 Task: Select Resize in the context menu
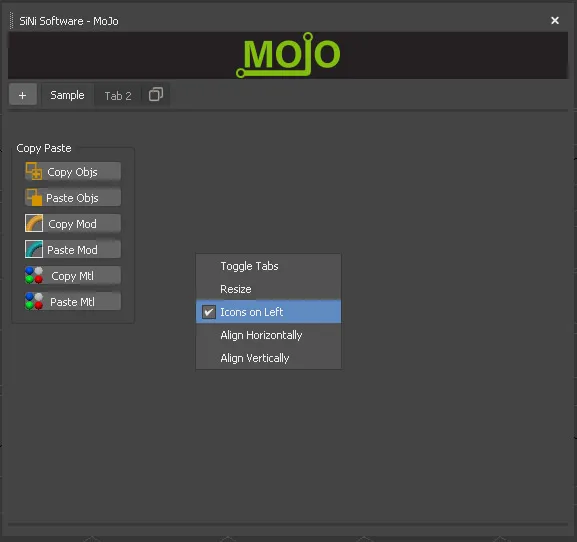[268, 289]
